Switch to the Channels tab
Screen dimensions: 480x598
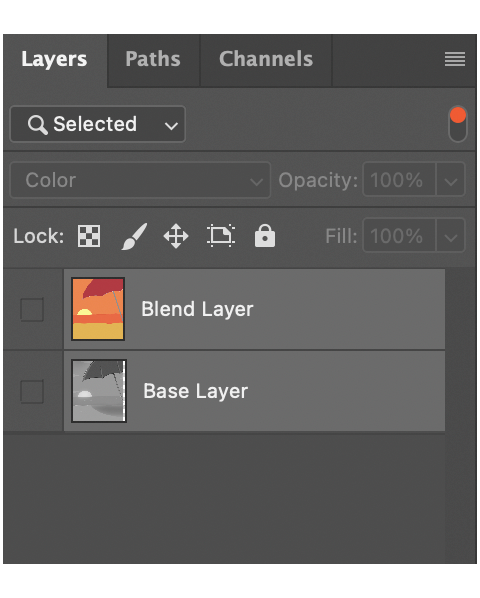point(266,59)
